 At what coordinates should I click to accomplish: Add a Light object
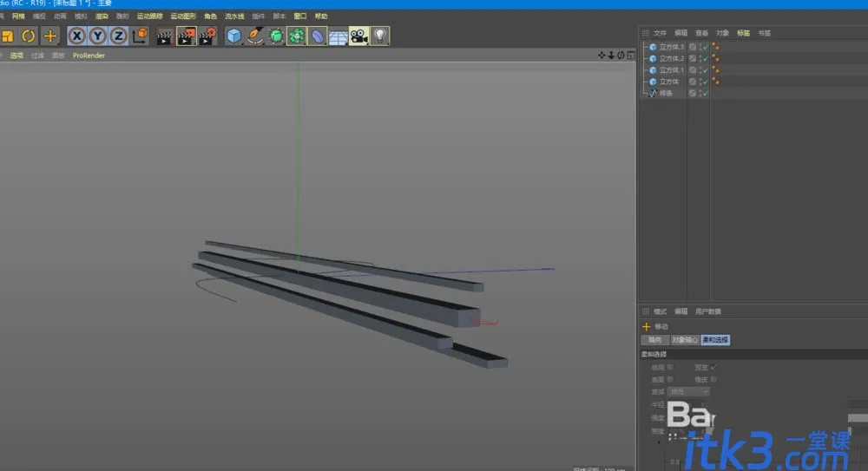pyautogui.click(x=380, y=36)
